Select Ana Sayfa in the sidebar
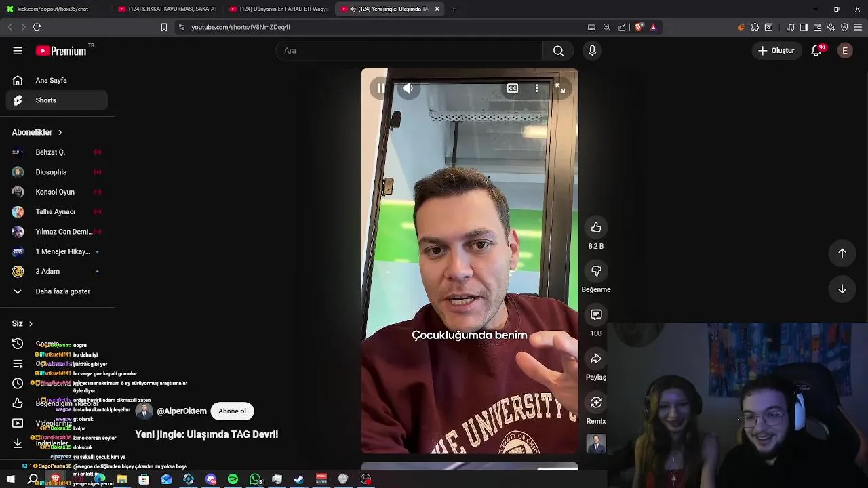The width and height of the screenshot is (868, 488). [57, 80]
